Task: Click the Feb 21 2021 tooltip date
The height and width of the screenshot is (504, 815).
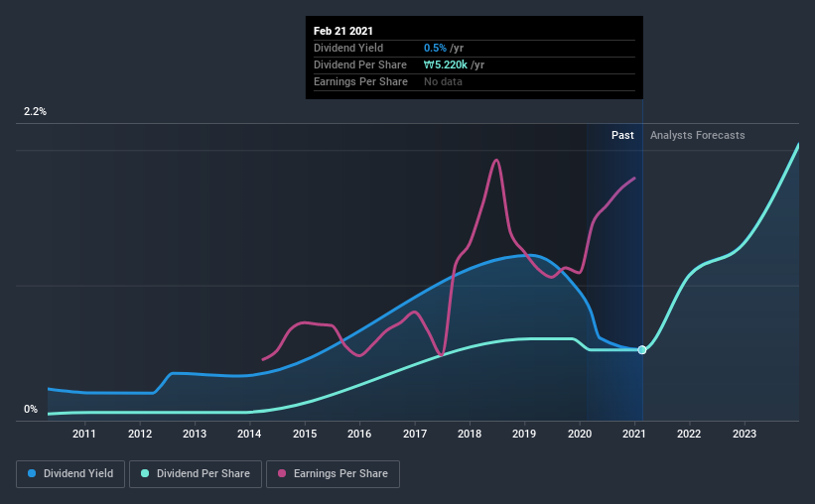Action: coord(343,31)
